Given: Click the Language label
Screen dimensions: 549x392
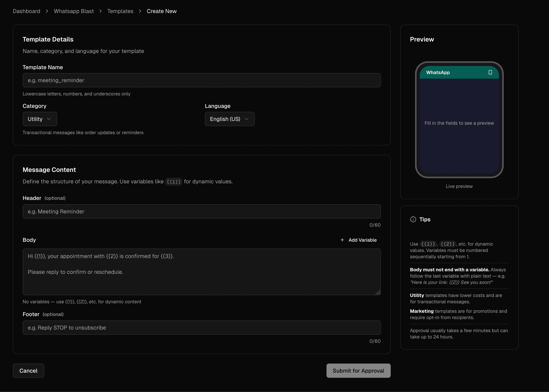Looking at the screenshot, I should click(218, 106).
